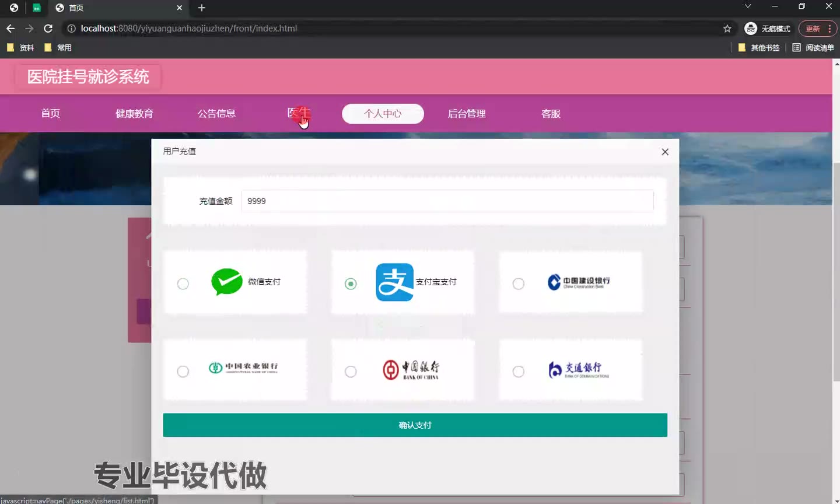840x504 pixels.
Task: Reload the page in the browser
Action: 48,29
